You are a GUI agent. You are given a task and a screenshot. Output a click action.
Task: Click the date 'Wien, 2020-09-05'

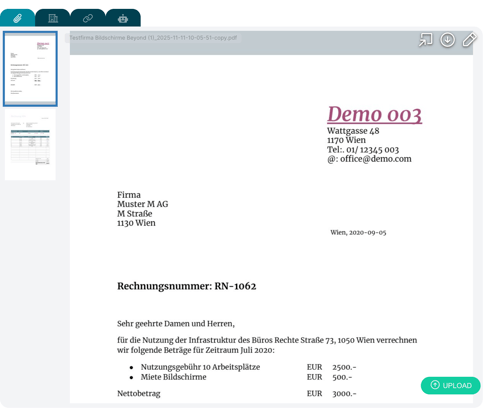pos(358,232)
